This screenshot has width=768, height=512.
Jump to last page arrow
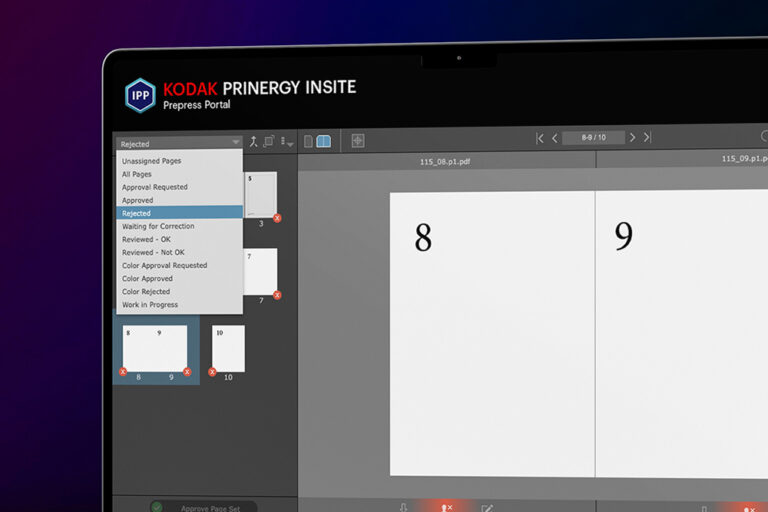click(x=648, y=137)
